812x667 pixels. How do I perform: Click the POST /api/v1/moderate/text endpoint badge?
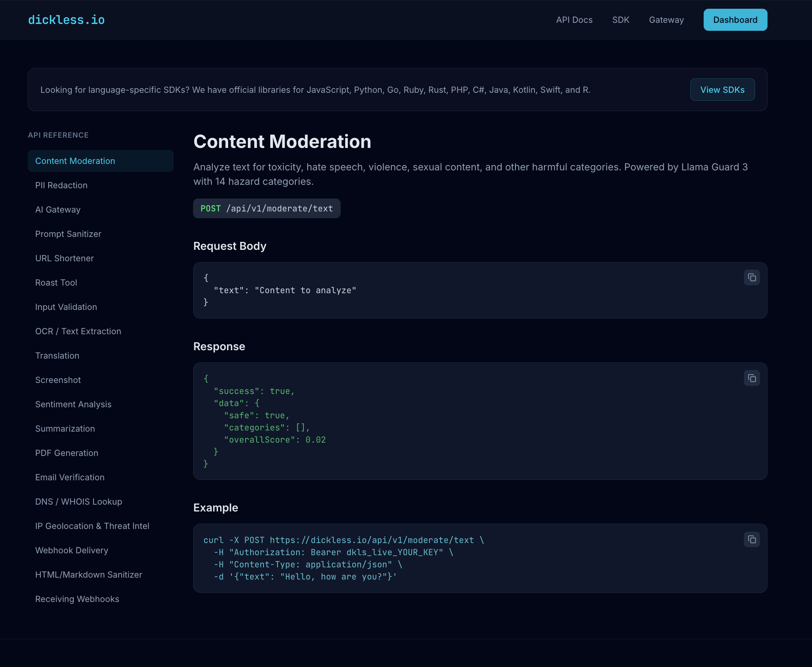point(266,208)
